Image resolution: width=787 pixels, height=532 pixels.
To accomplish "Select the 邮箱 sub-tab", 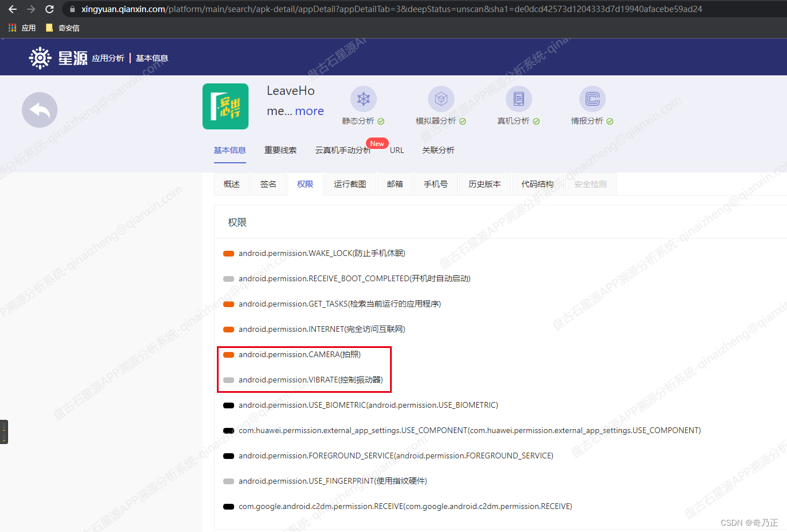I will (395, 184).
